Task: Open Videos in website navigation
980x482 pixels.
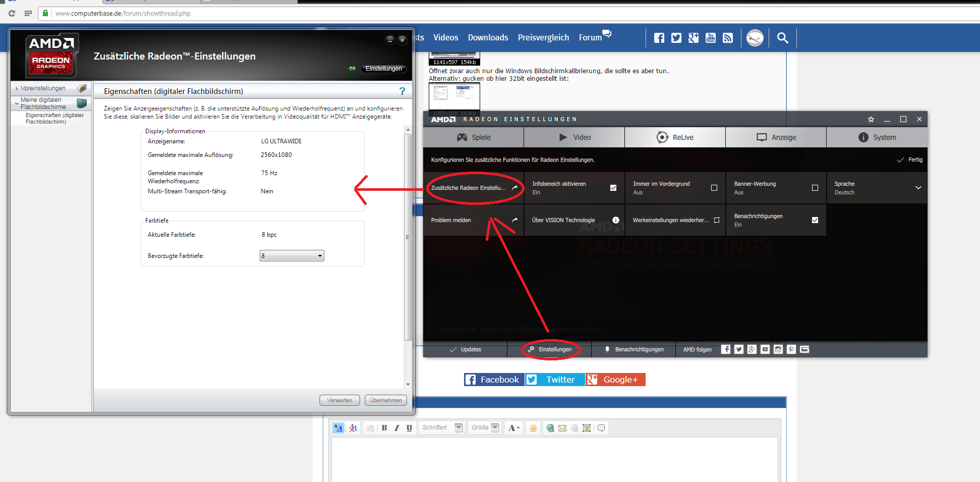Action: [x=446, y=38]
